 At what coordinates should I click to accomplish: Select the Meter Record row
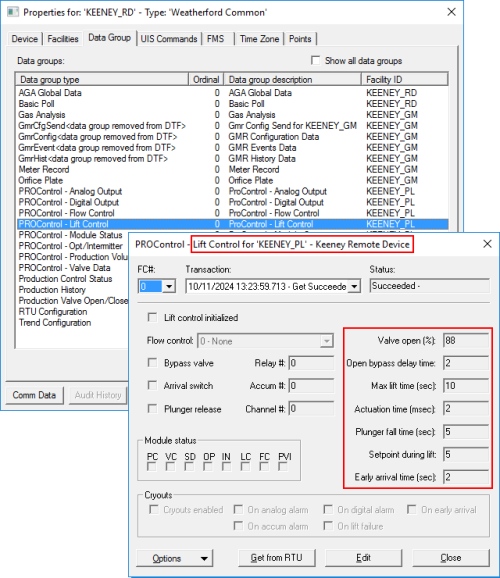(232, 170)
